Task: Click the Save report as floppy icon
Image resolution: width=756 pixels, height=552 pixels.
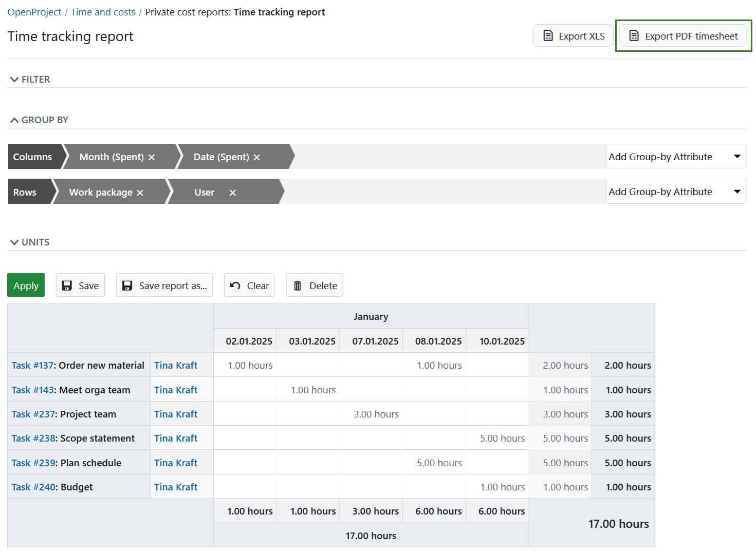Action: (x=127, y=285)
